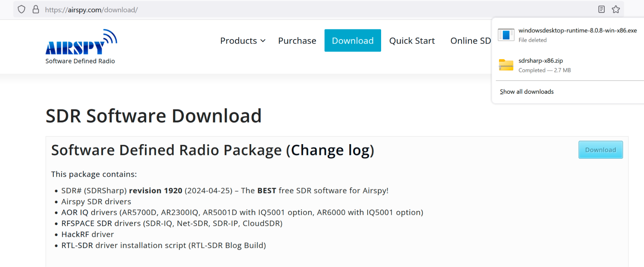The height and width of the screenshot is (267, 644).
Task: Expand the Products chevron arrow
Action: click(x=263, y=41)
